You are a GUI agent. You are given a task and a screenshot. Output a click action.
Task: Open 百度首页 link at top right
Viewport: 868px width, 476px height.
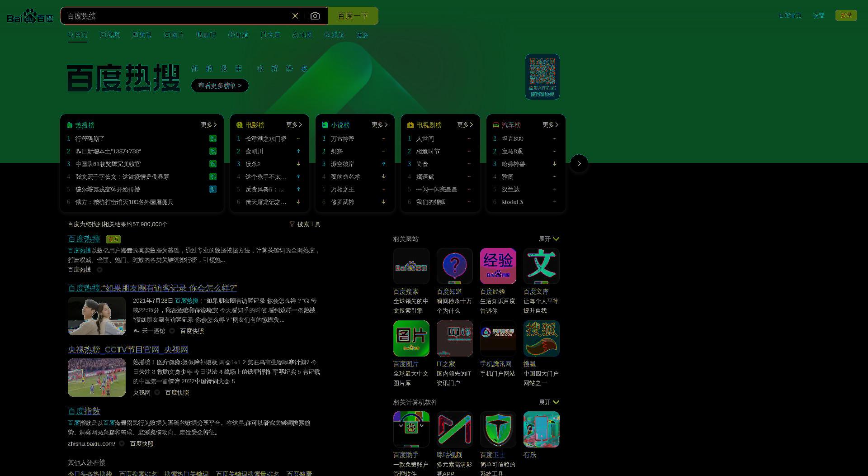tap(790, 15)
